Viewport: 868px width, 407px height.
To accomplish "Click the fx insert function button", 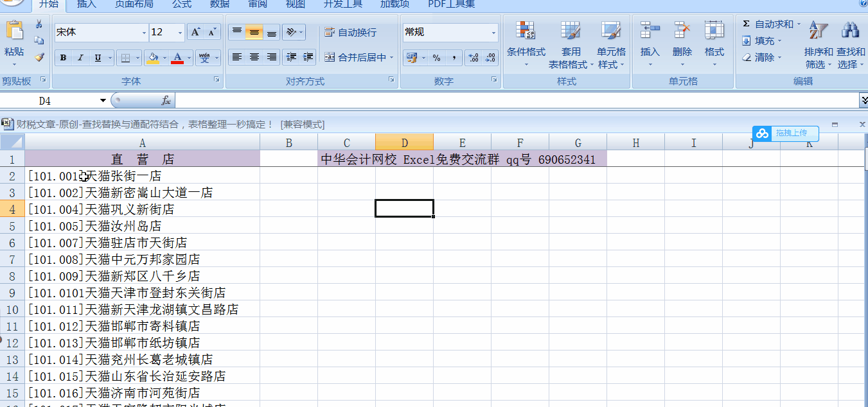I will [166, 101].
